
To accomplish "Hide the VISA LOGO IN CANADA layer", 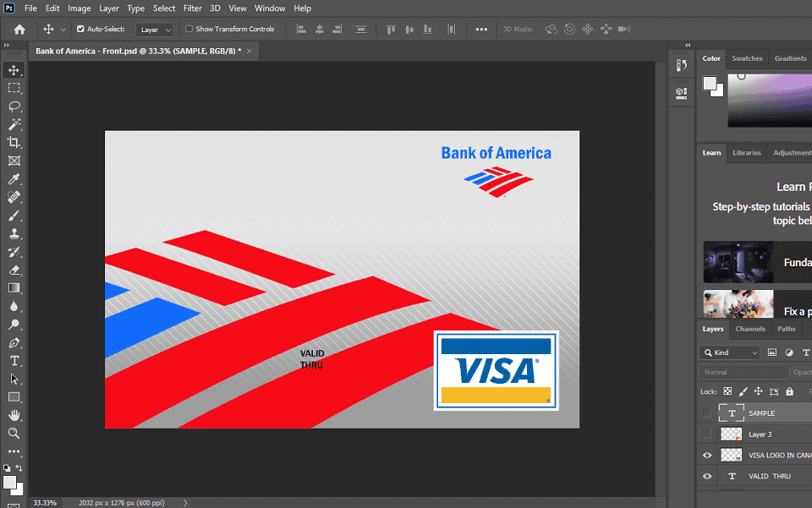I will point(707,456).
